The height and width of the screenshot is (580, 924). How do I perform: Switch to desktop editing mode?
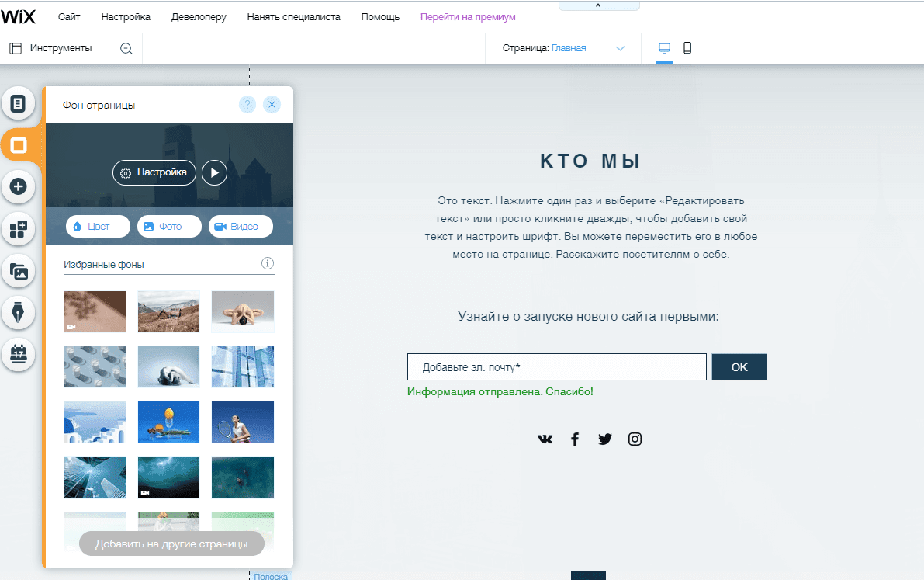coord(663,47)
